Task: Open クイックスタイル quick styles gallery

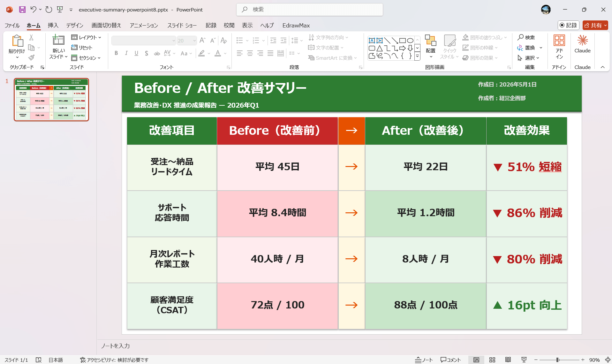Action: 450,47
